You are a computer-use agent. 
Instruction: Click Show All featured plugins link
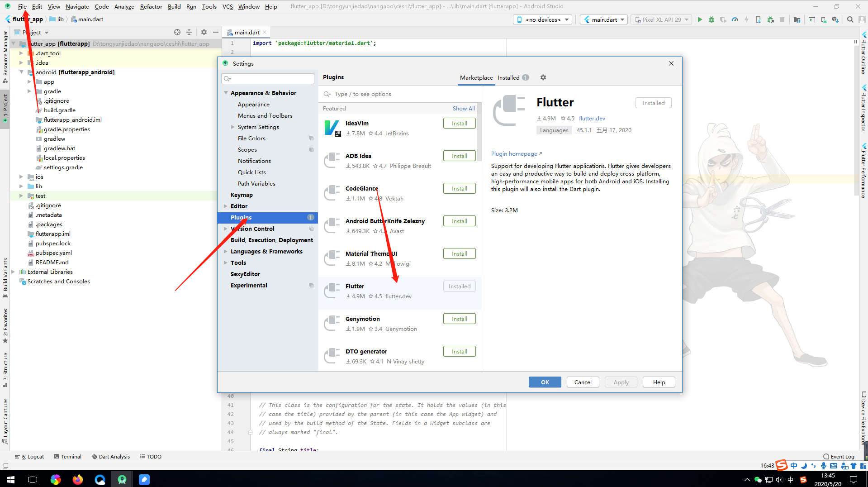tap(464, 108)
